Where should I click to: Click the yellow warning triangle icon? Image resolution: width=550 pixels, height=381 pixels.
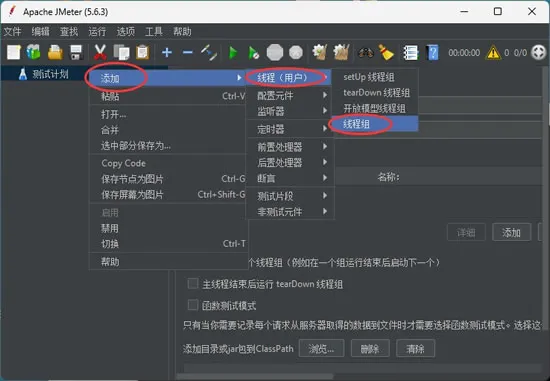pyautogui.click(x=493, y=53)
